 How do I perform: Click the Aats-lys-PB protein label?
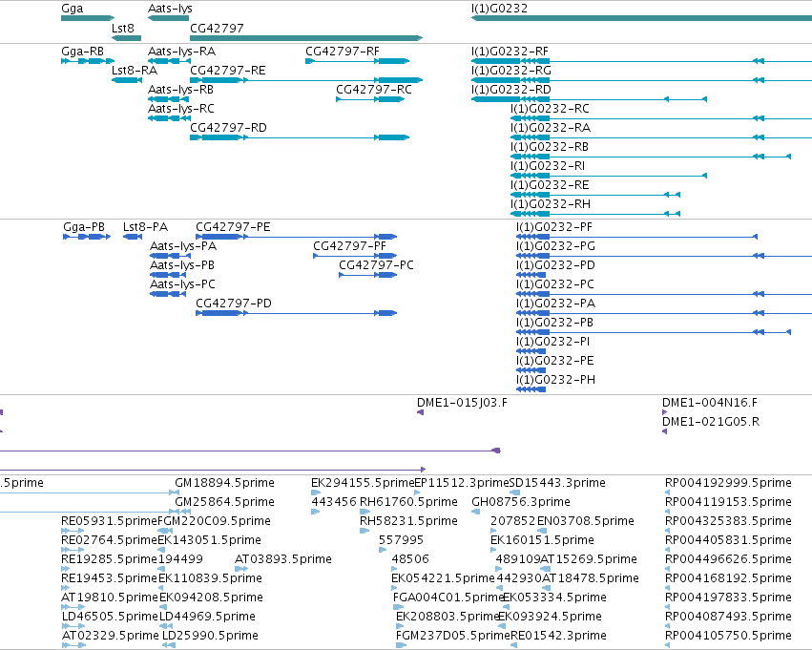[182, 265]
